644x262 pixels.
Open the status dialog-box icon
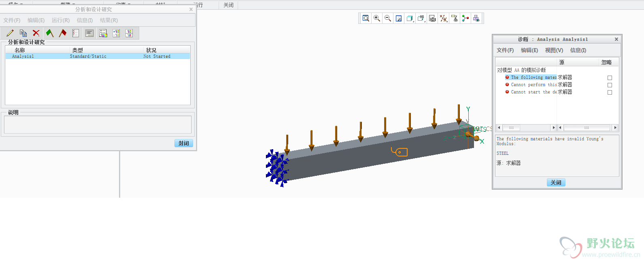(89, 33)
